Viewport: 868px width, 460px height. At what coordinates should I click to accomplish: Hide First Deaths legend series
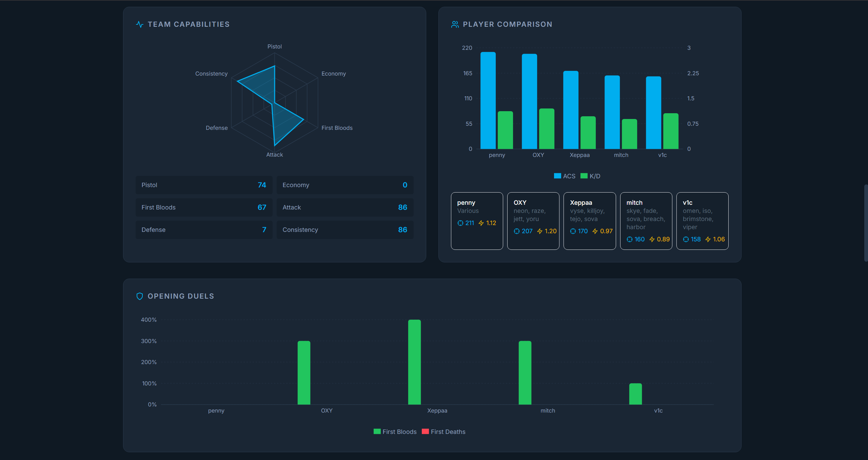click(x=443, y=432)
